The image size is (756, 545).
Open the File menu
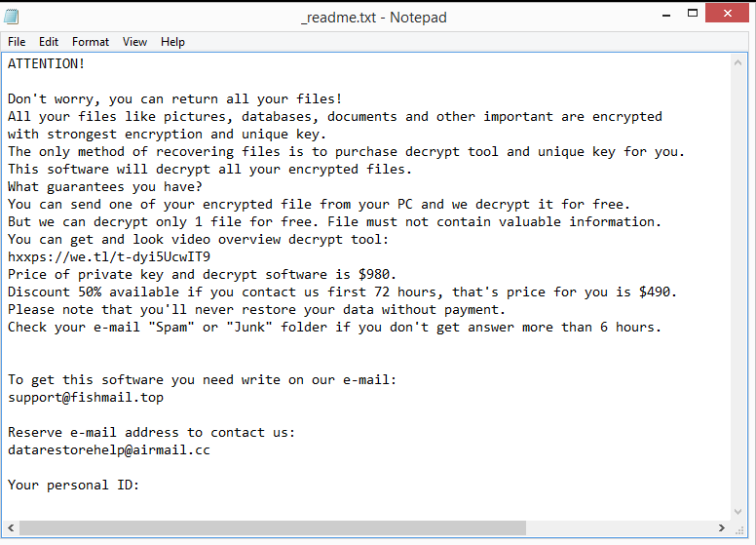pyautogui.click(x=17, y=42)
